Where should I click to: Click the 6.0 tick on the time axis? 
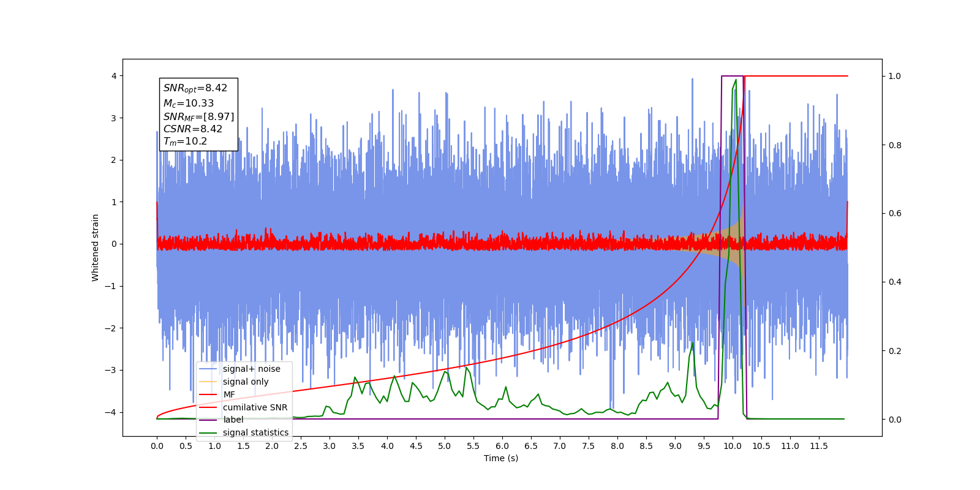coord(502,446)
